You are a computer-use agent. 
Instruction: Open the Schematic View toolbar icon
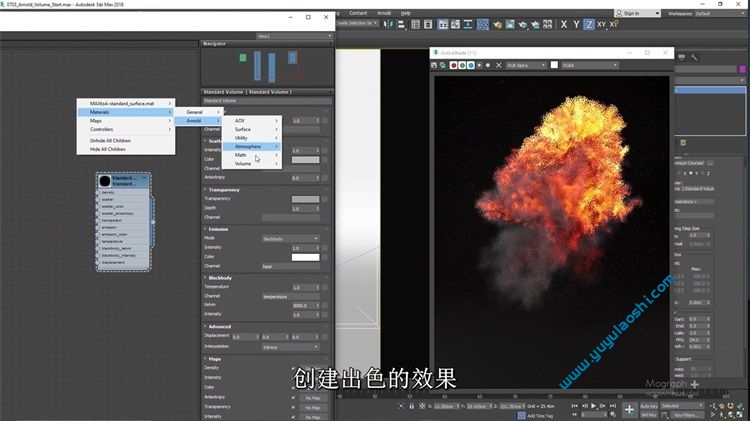click(468, 24)
